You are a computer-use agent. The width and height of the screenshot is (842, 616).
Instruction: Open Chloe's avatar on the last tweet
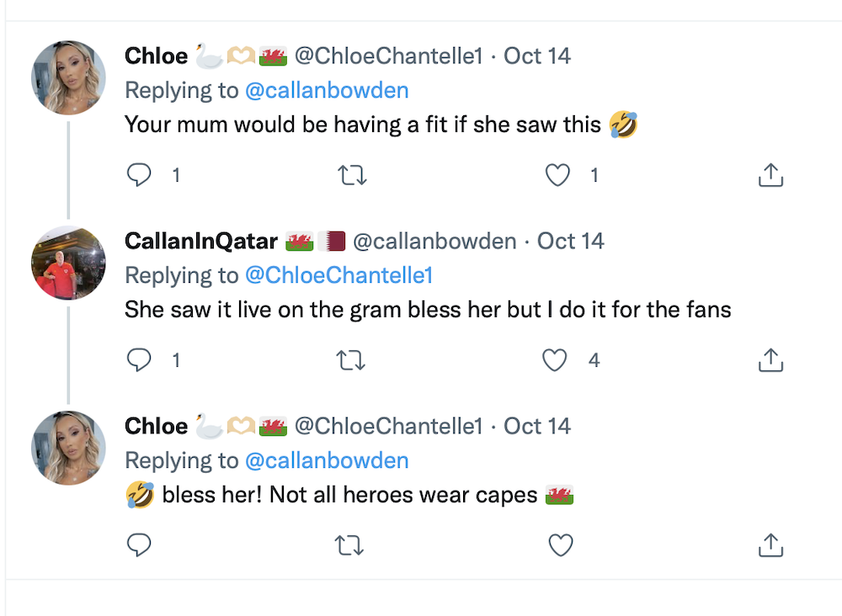(68, 448)
